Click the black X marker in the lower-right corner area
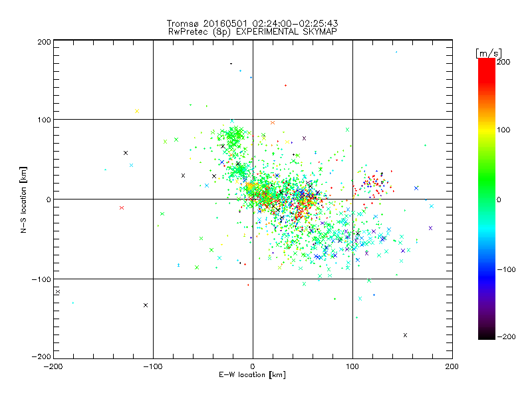 pyautogui.click(x=405, y=335)
